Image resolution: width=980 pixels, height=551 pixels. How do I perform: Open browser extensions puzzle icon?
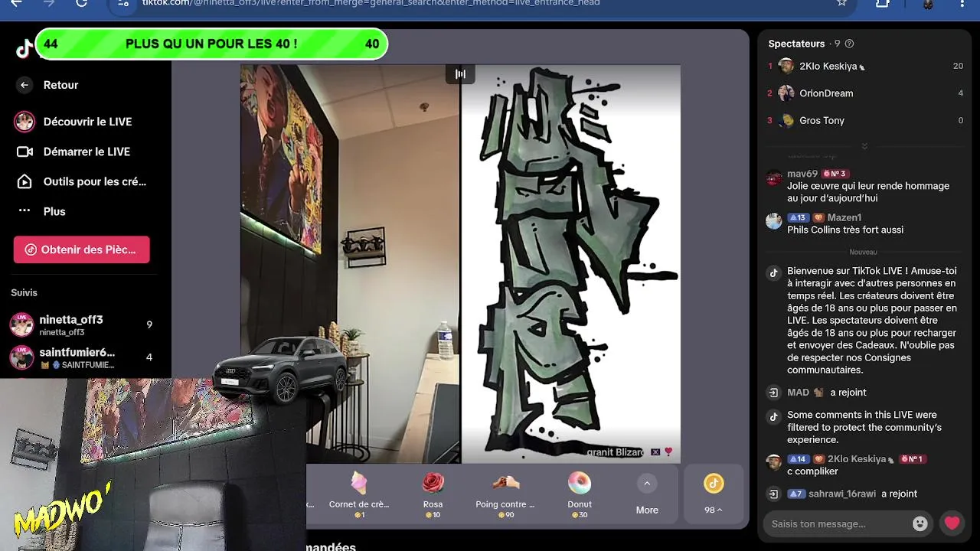[x=883, y=3]
